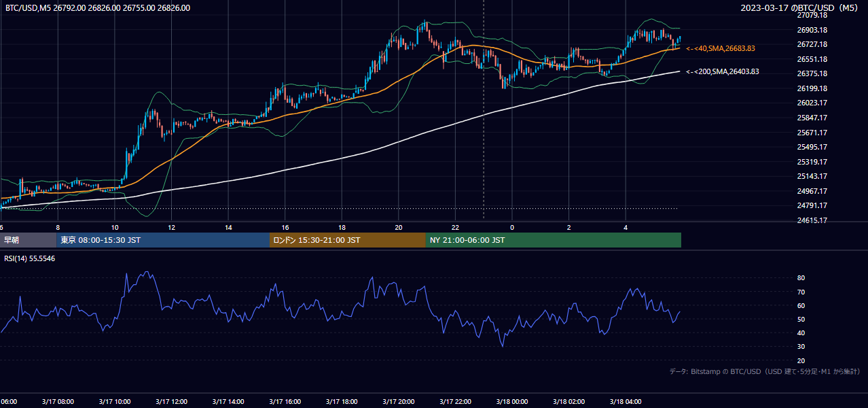Click price axis value 26903.18
The image size is (868, 408).
[812, 30]
